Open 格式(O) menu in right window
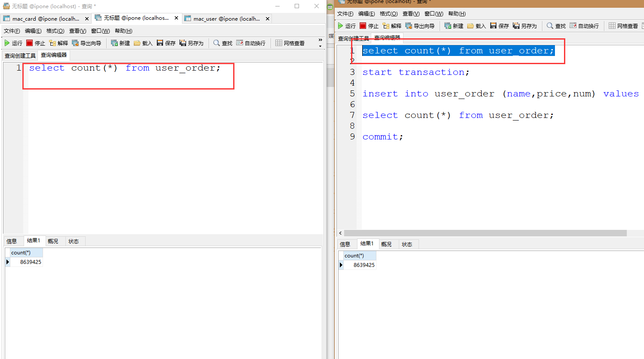This screenshot has width=644, height=359. click(388, 14)
